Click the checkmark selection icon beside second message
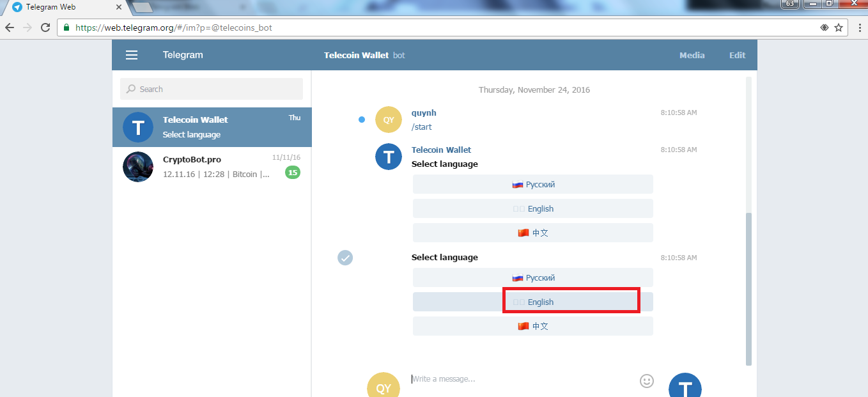Viewport: 868px width, 397px height. pos(345,258)
